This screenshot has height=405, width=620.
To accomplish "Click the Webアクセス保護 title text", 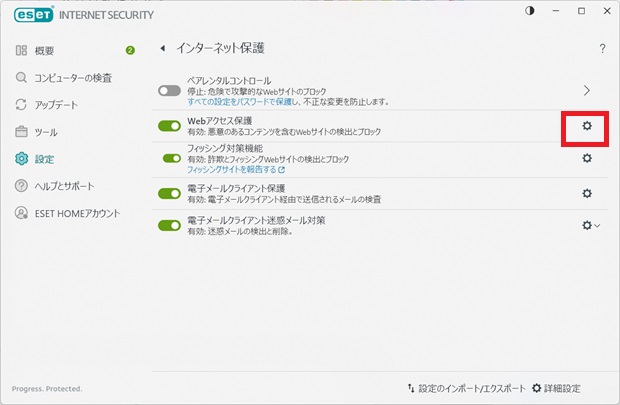I will coord(220,120).
